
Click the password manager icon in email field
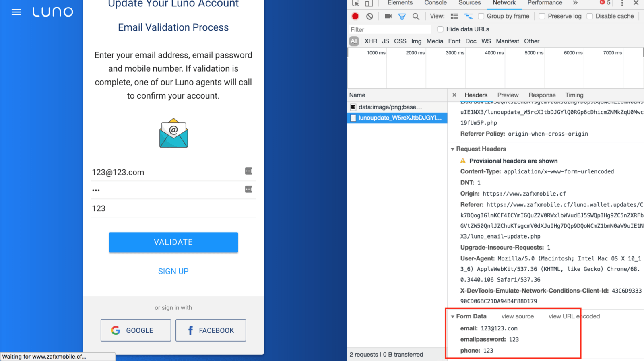[249, 171]
